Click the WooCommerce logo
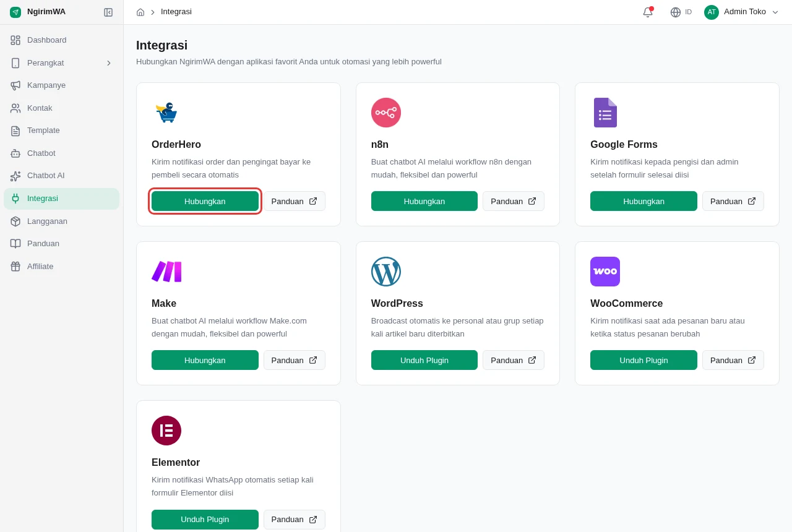The image size is (792, 532). (x=605, y=272)
